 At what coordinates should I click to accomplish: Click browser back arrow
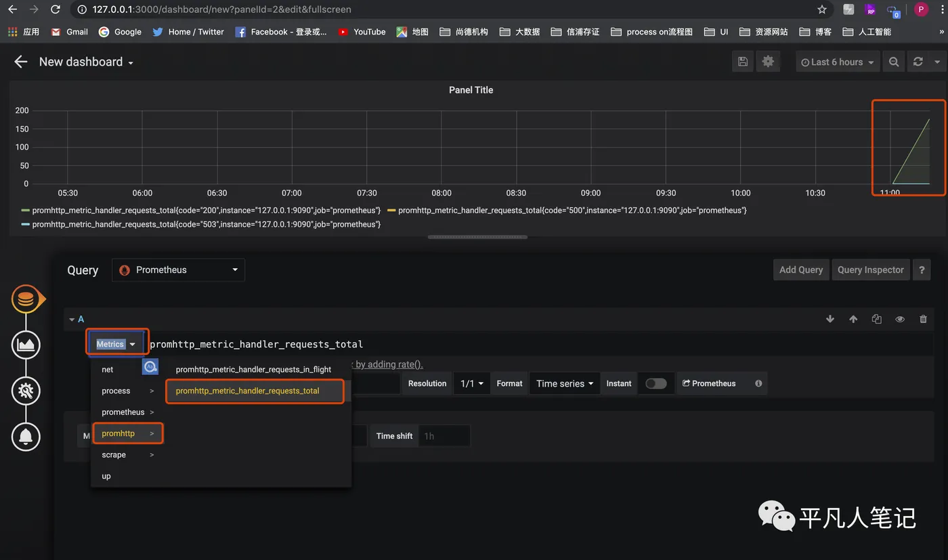click(12, 9)
